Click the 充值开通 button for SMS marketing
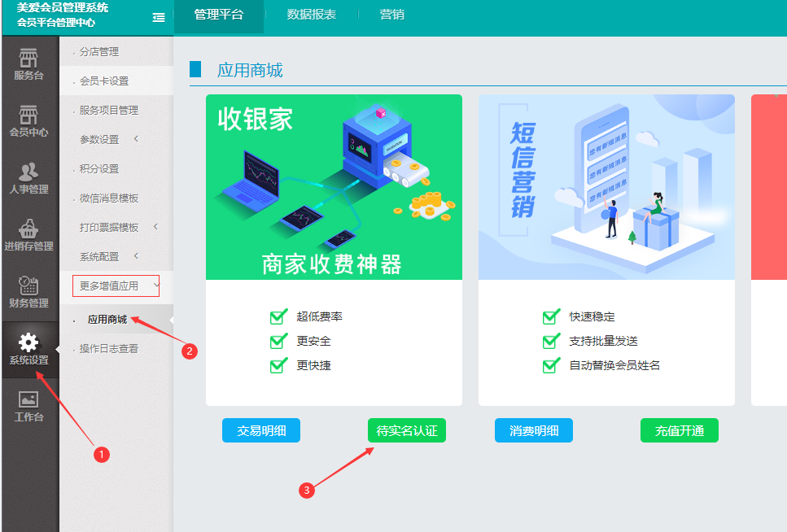 [679, 430]
